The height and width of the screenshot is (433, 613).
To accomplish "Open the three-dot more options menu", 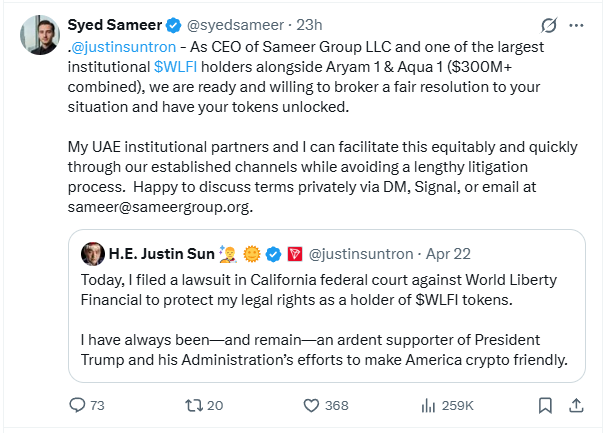I will (577, 25).
